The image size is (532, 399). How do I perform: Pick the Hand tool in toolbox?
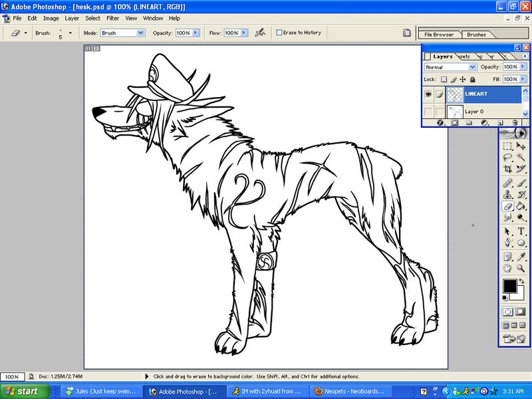(x=507, y=267)
